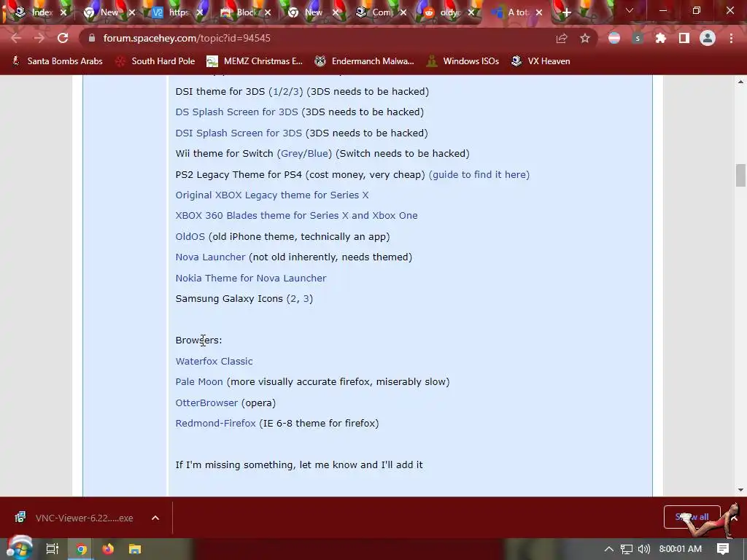Open South Hard Pole bookmark

coord(155,61)
